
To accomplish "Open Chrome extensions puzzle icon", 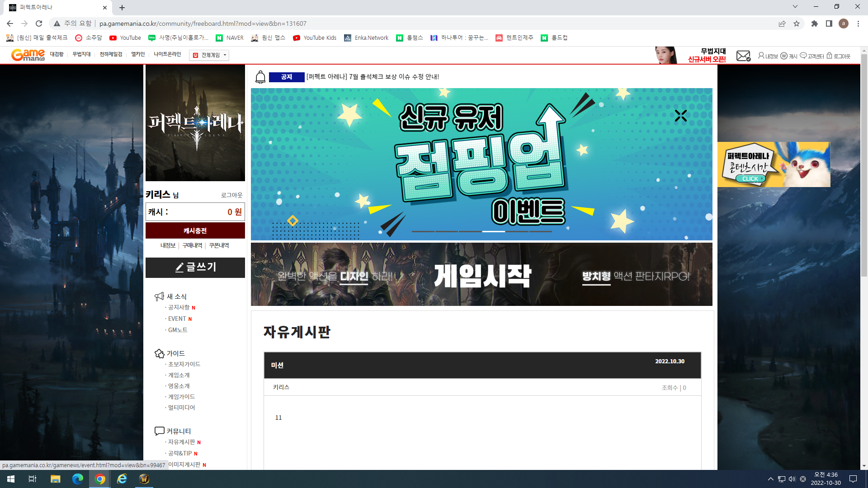I will point(815,23).
